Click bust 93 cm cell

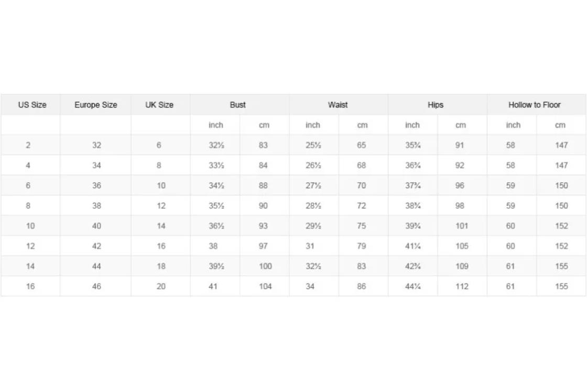pyautogui.click(x=264, y=226)
